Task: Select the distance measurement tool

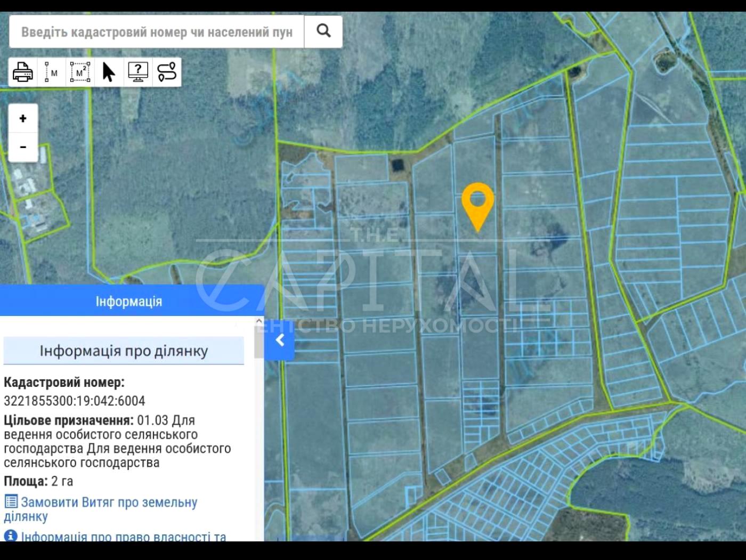Action: click(x=52, y=72)
